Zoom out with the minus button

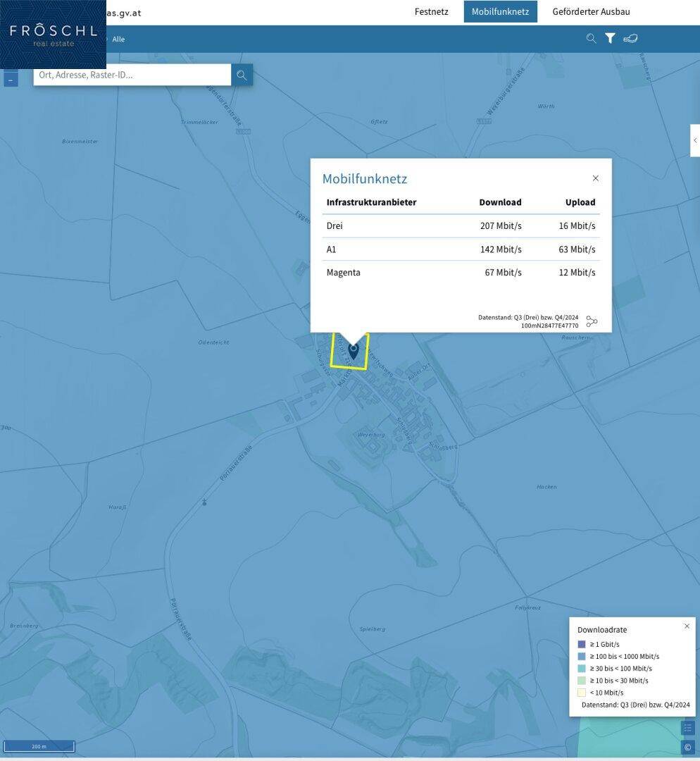pyautogui.click(x=11, y=80)
